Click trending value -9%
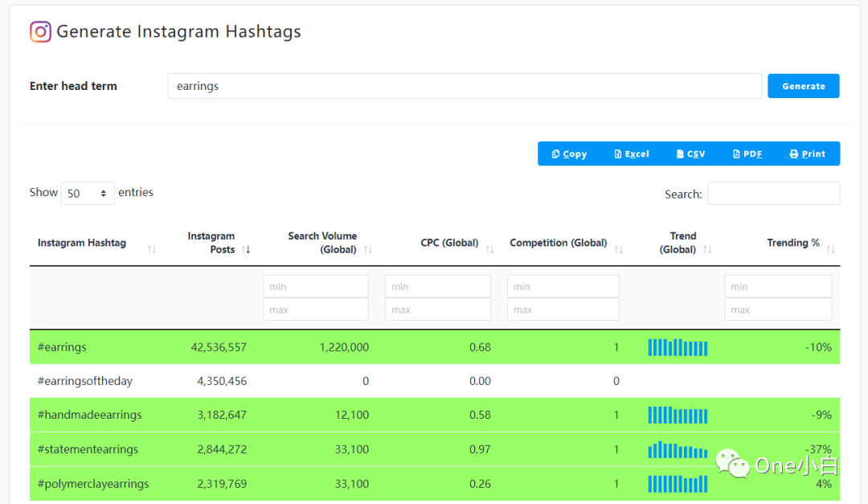Image resolution: width=868 pixels, height=504 pixels. (821, 415)
